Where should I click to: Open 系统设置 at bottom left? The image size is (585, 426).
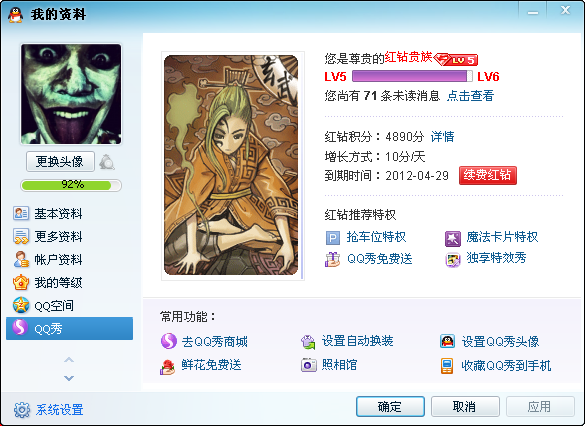[x=49, y=410]
